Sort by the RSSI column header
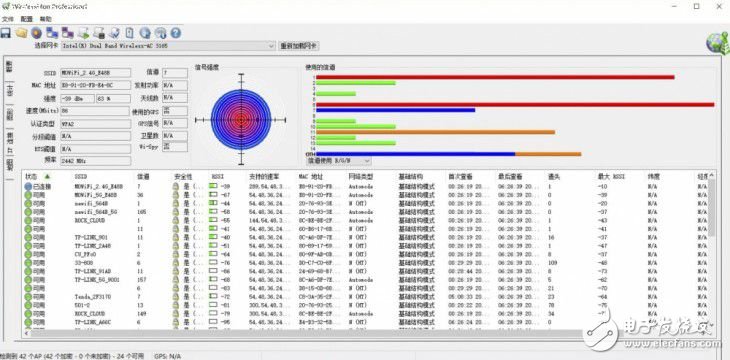Viewport: 730px width, 360px height. [x=218, y=177]
